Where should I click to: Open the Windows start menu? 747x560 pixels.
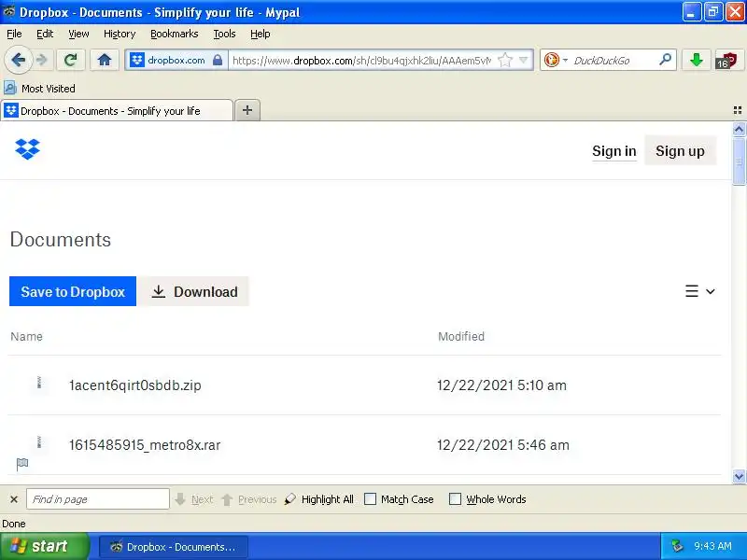pyautogui.click(x=44, y=546)
